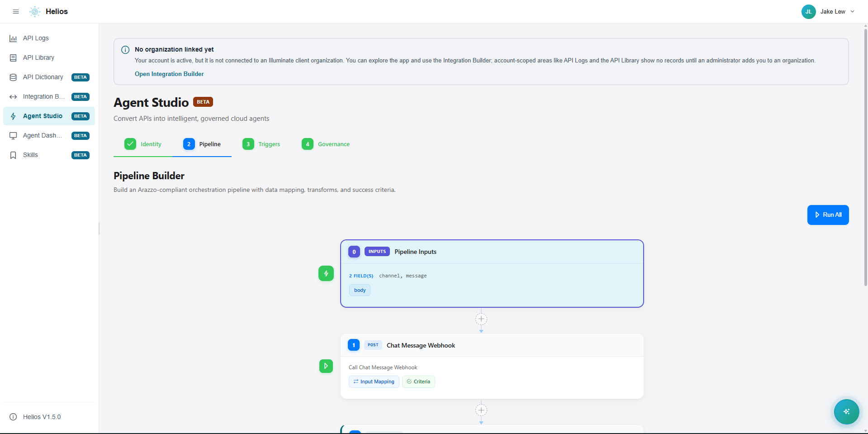Open API Logs in the sidebar
The width and height of the screenshot is (868, 434).
(x=49, y=38)
